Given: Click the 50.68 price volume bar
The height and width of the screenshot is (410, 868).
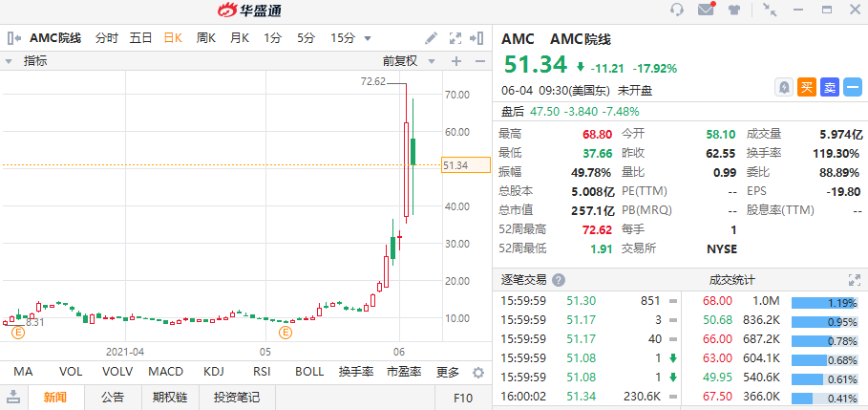Looking at the screenshot, I should coord(824,321).
